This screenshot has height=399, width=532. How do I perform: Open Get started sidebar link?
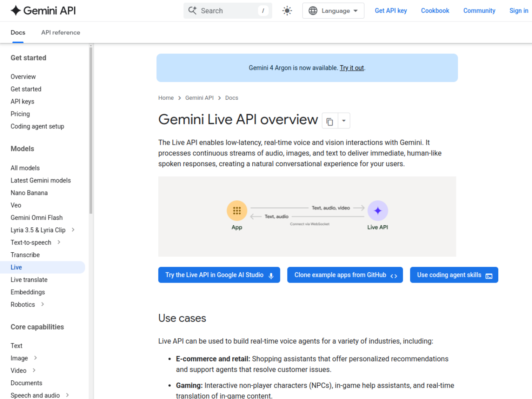pyautogui.click(x=26, y=89)
